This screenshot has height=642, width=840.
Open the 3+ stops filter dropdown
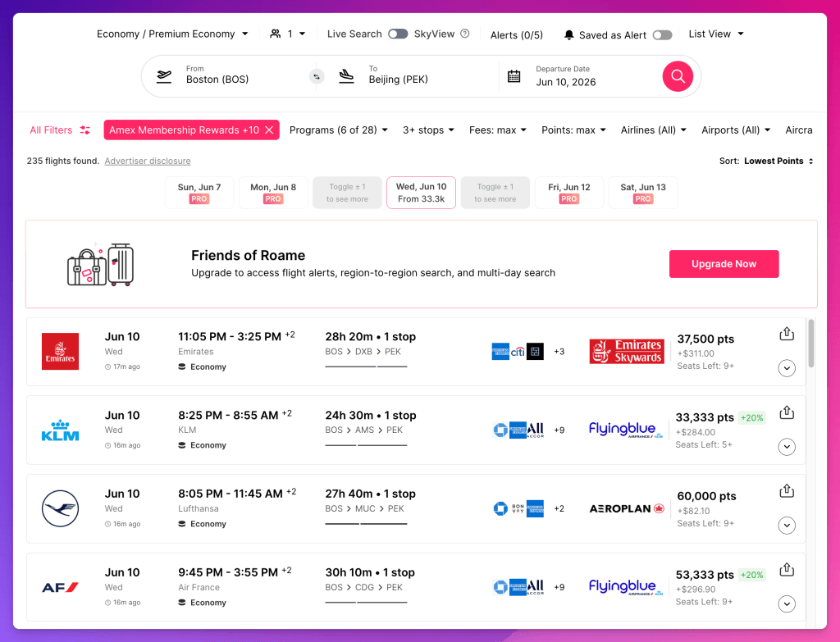(x=428, y=130)
